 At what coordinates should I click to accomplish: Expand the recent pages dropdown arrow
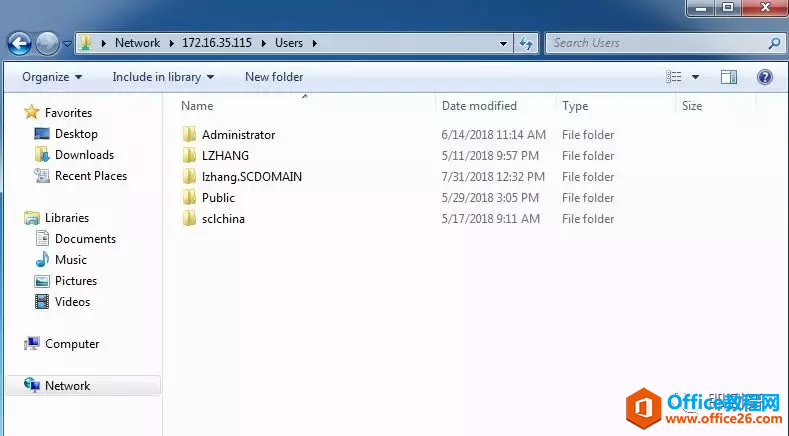tap(67, 44)
